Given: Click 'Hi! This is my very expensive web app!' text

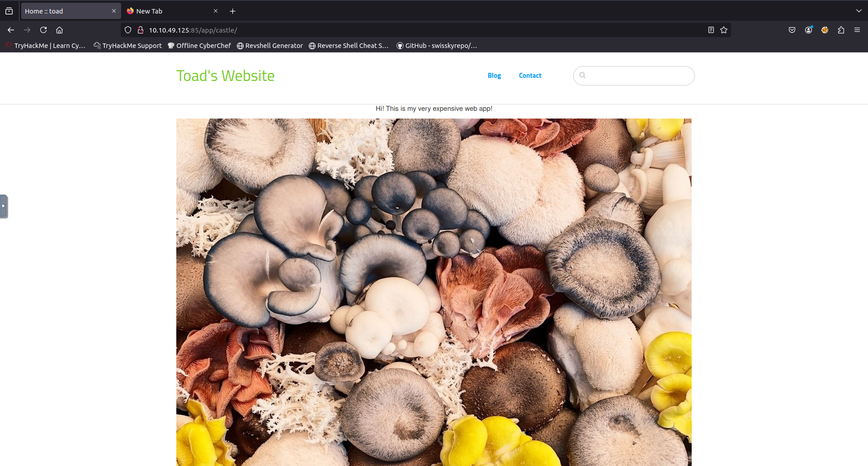Looking at the screenshot, I should tap(434, 109).
